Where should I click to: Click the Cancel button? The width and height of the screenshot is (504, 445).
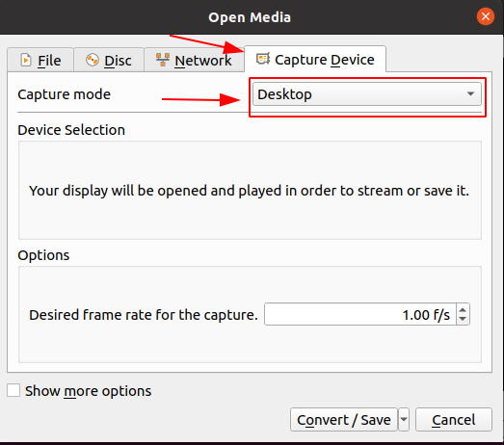coord(454,420)
